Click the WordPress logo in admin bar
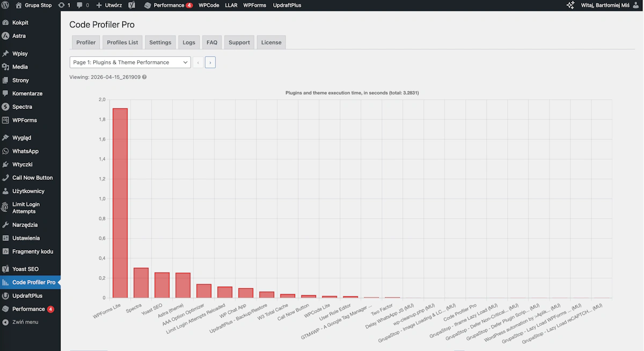644x351 pixels. click(5, 5)
